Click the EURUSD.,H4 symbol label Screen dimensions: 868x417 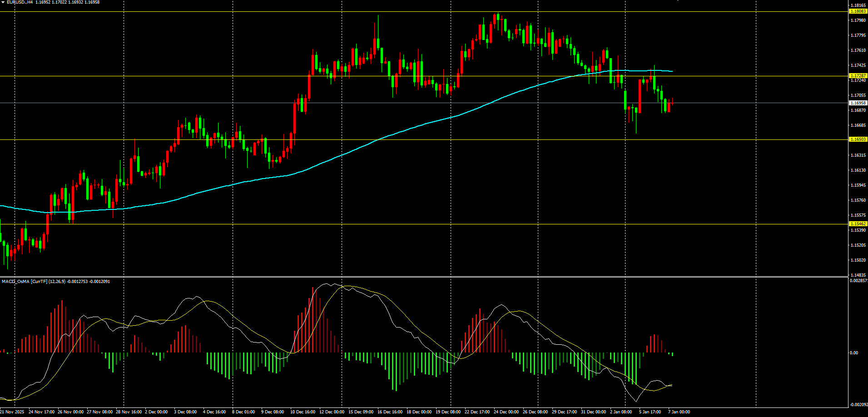pos(20,2)
